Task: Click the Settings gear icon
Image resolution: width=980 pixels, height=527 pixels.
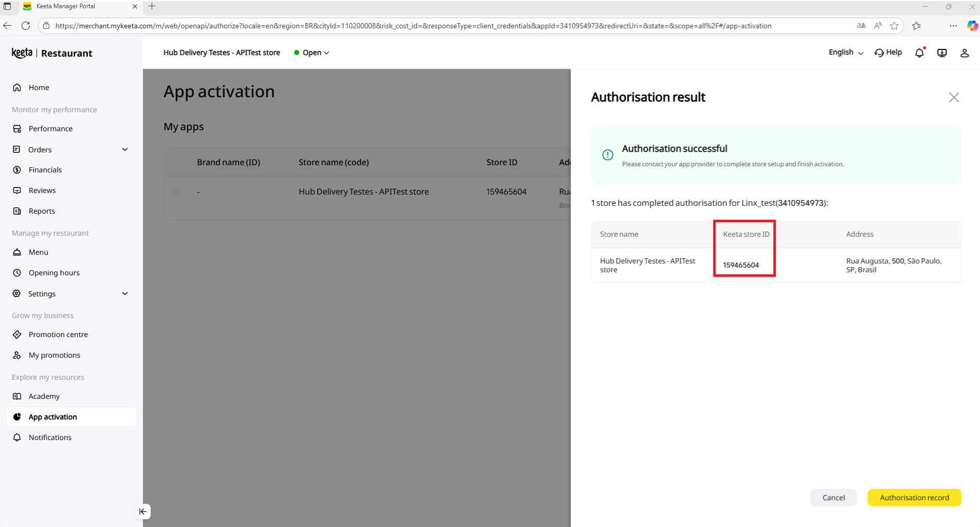Action: (x=17, y=293)
